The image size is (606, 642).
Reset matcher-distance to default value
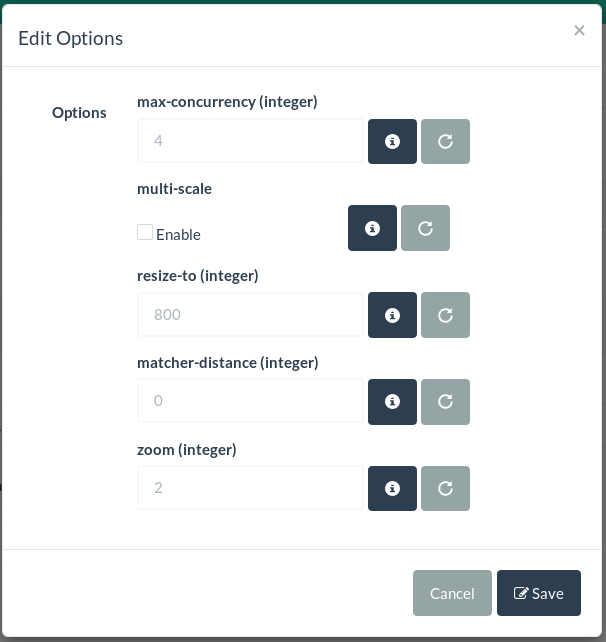tap(445, 401)
